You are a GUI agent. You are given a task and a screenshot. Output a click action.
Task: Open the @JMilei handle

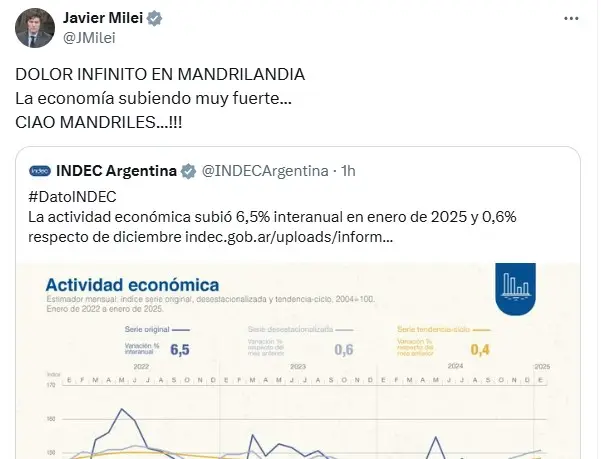pyautogui.click(x=89, y=38)
